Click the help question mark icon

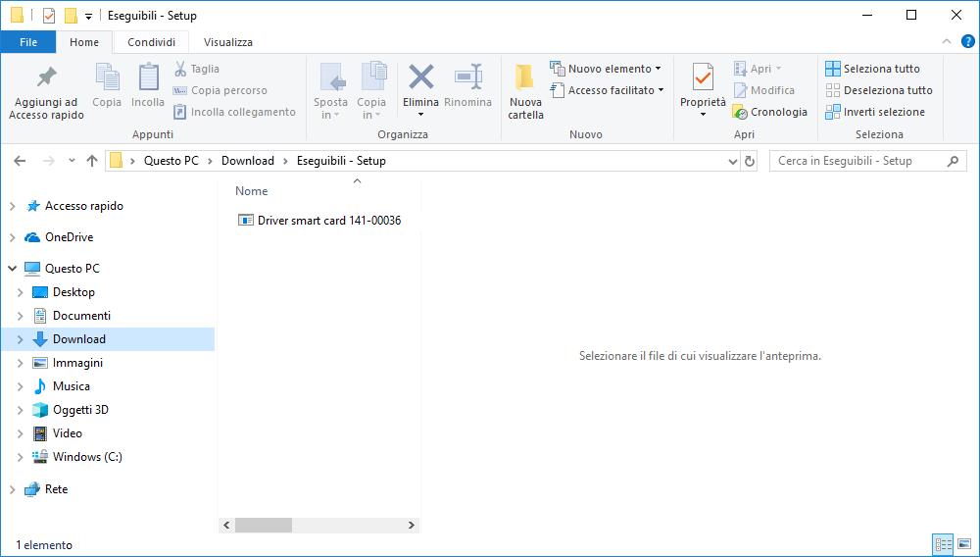click(966, 41)
